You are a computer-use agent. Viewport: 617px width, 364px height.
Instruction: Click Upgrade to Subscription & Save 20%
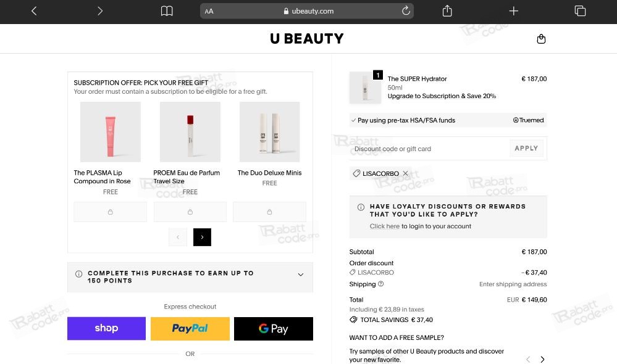tap(442, 96)
